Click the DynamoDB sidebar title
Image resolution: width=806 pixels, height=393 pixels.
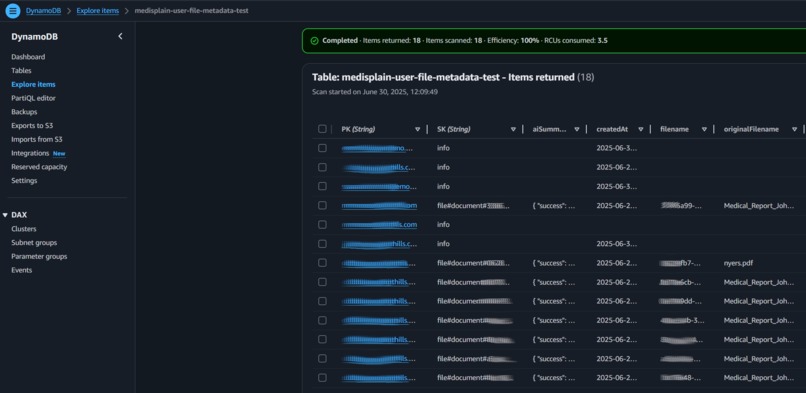34,37
